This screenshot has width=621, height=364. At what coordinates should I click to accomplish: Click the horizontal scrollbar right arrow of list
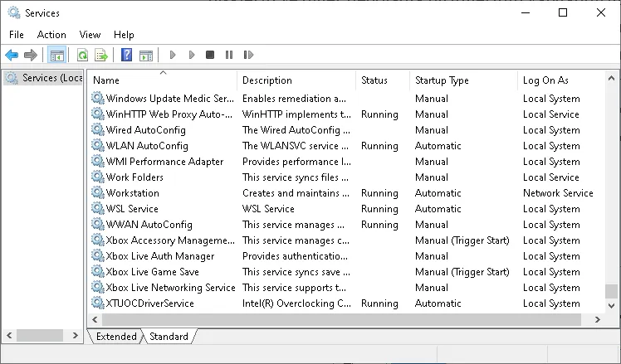coord(598,320)
